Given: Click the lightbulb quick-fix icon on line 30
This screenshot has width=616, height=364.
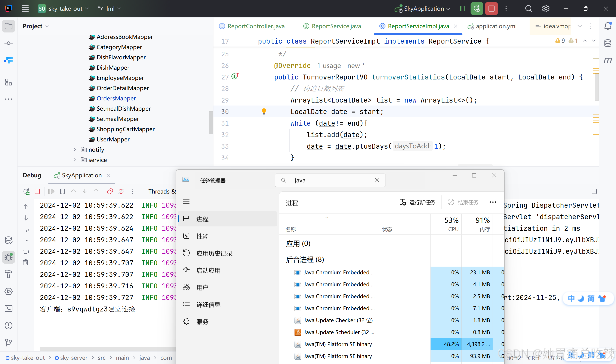Looking at the screenshot, I should click(x=264, y=111).
